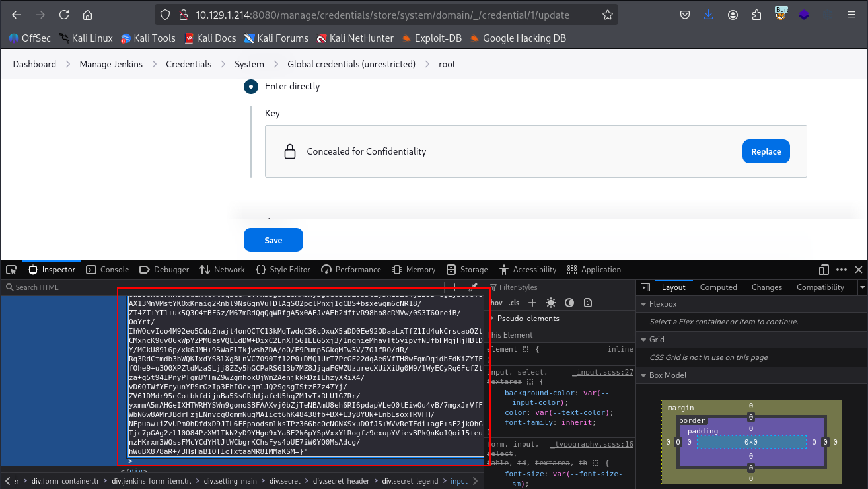Image resolution: width=868 pixels, height=489 pixels.
Task: Open the Performance tab
Action: pyautogui.click(x=351, y=270)
